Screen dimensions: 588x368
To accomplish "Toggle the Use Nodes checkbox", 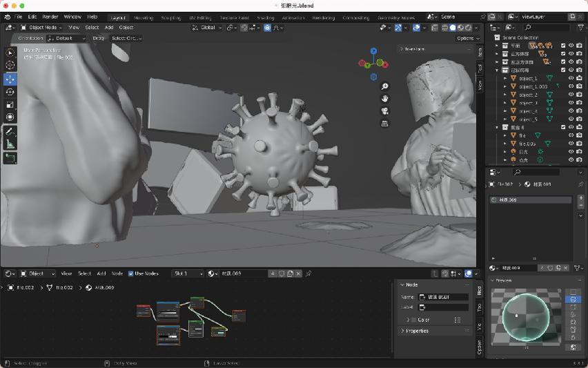I will coord(131,274).
